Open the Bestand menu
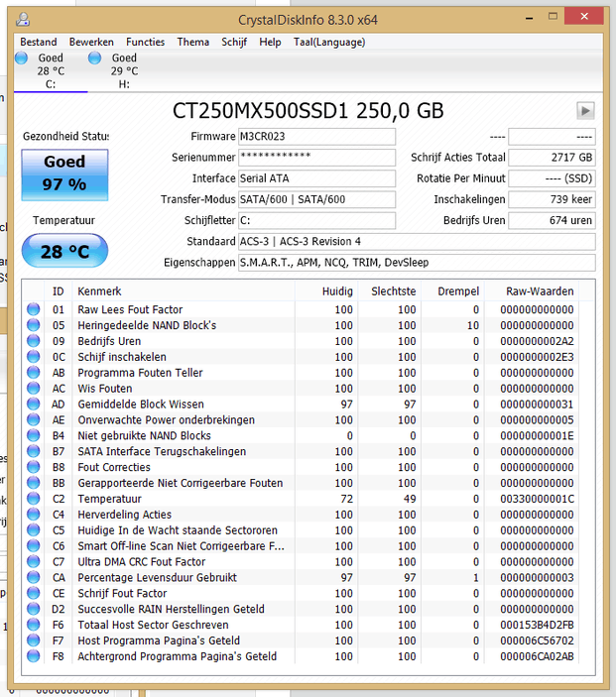 pyautogui.click(x=39, y=42)
